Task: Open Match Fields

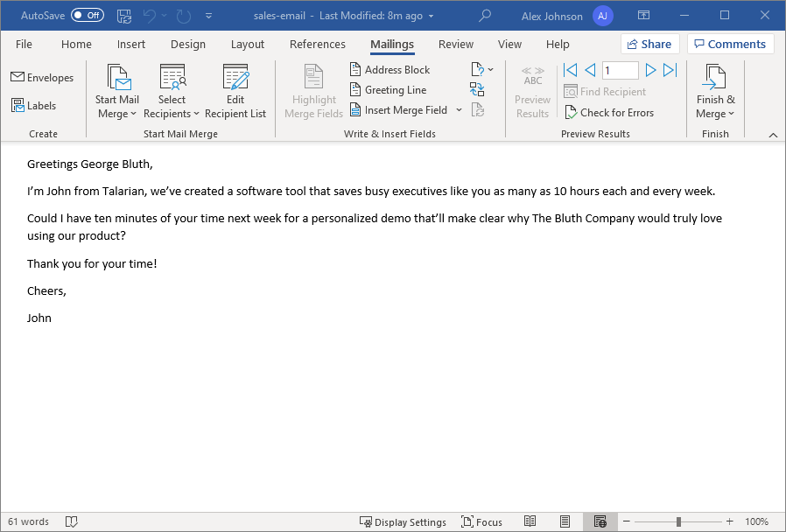Action: pyautogui.click(x=477, y=88)
